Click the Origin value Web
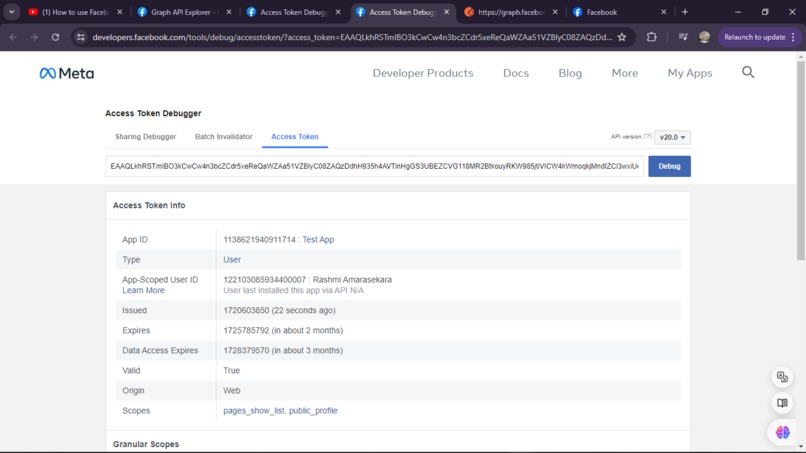The width and height of the screenshot is (806, 453). coord(231,391)
